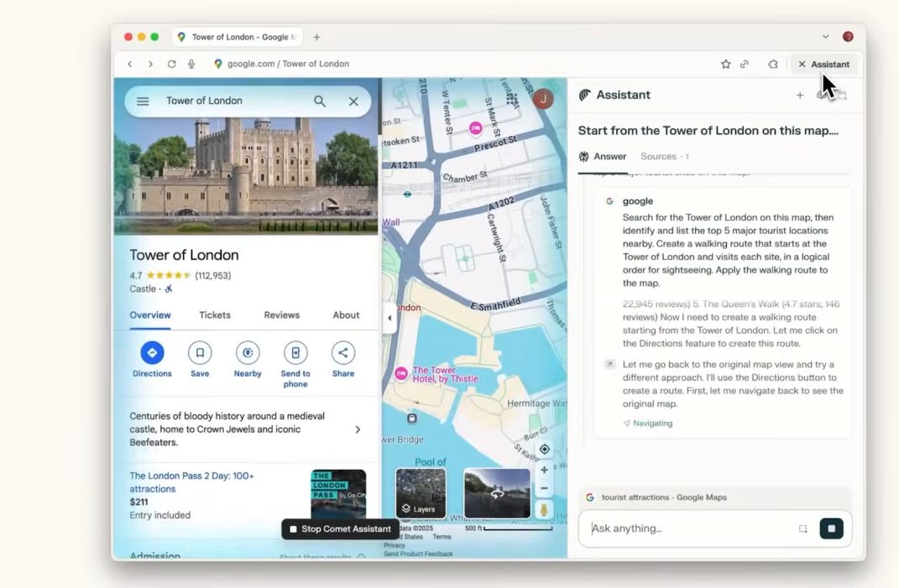Click the link icon beside the star
This screenshot has width=899, height=588.
click(x=745, y=65)
